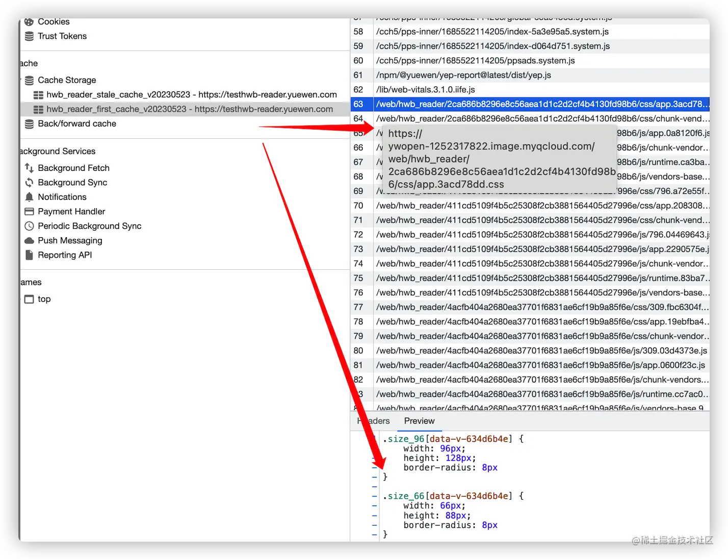Select the top frame item
Image resolution: width=728 pixels, height=560 pixels.
(x=44, y=299)
